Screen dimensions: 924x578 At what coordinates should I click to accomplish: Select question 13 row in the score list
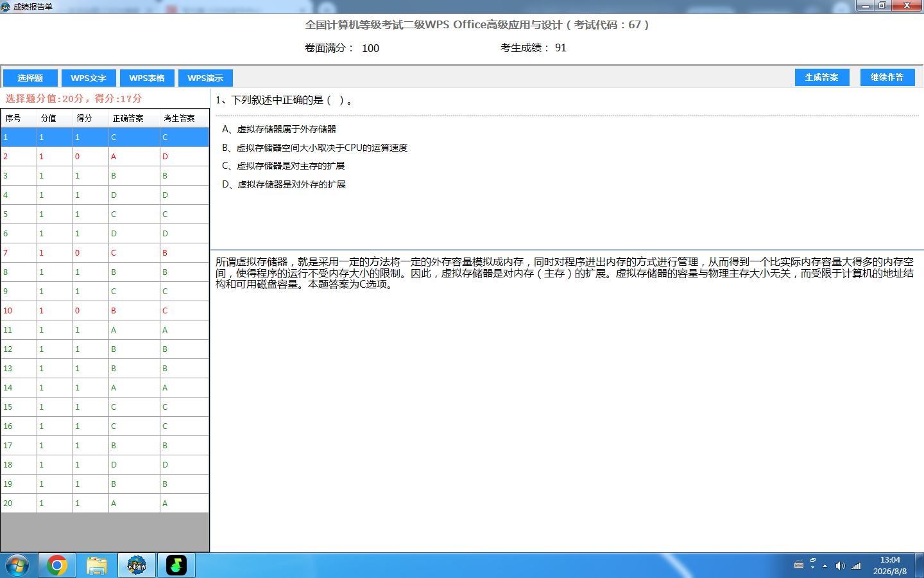(105, 368)
